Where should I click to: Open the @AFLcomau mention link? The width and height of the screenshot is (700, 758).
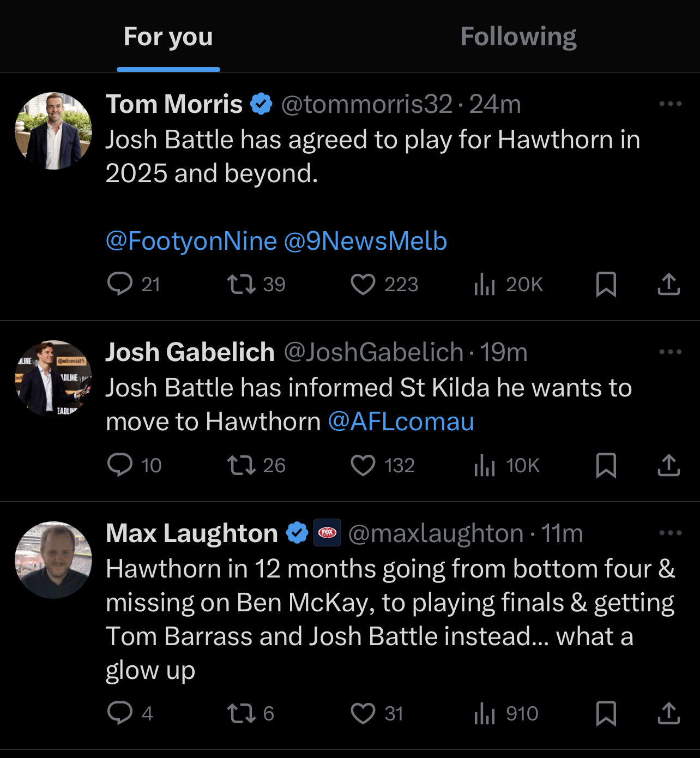(x=401, y=422)
